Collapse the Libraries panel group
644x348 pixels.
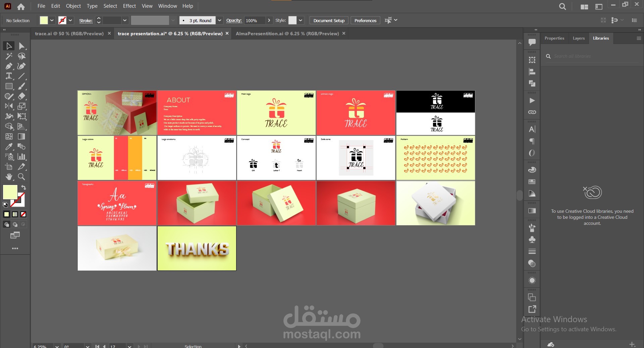coord(639,30)
